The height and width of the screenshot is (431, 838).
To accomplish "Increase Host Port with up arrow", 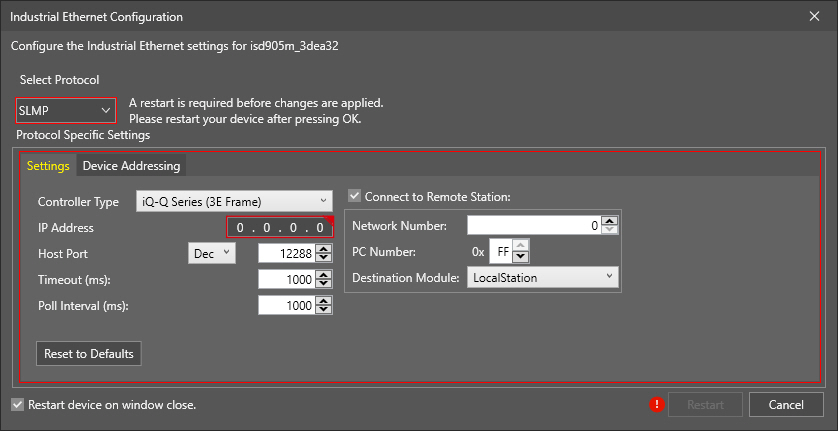I will tap(323, 250).
